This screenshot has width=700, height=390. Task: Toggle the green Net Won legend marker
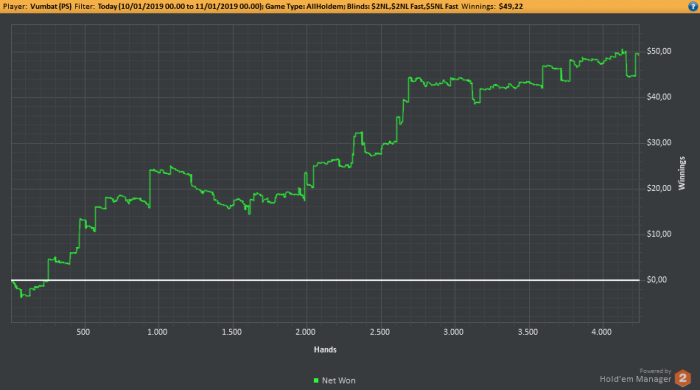click(x=316, y=381)
